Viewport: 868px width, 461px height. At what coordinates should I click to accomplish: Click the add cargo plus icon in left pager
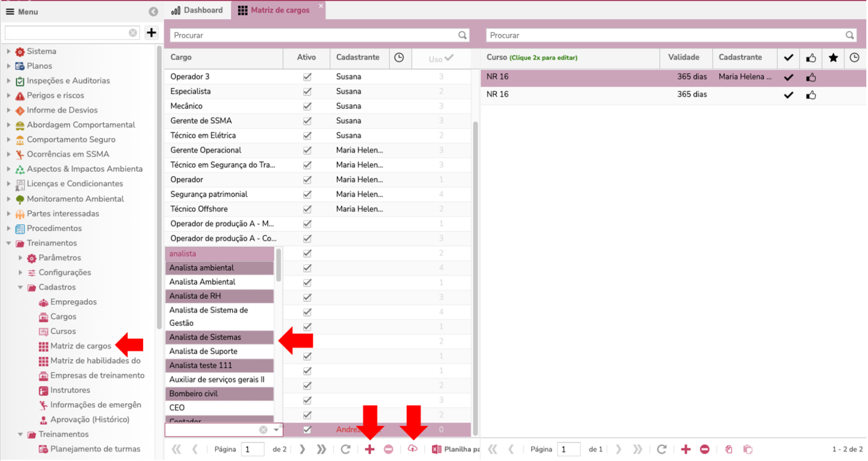(370, 449)
